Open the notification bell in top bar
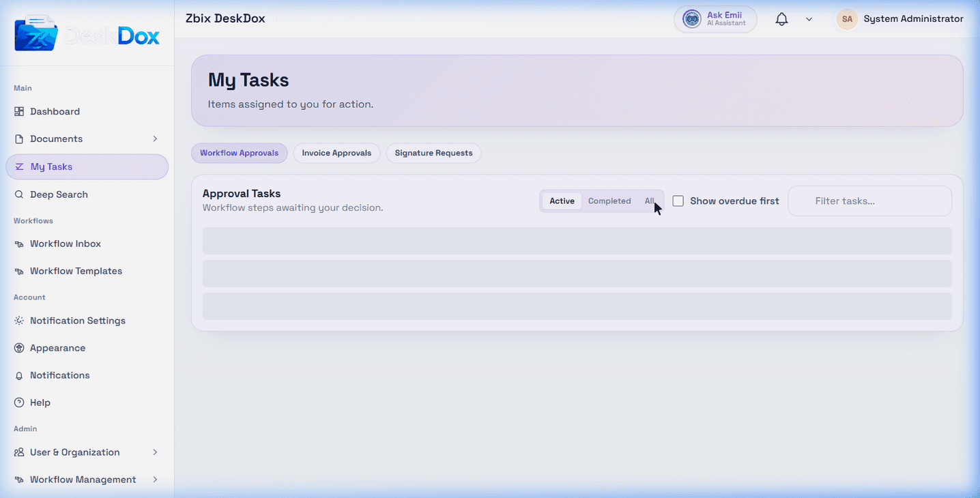980x498 pixels. coord(782,19)
